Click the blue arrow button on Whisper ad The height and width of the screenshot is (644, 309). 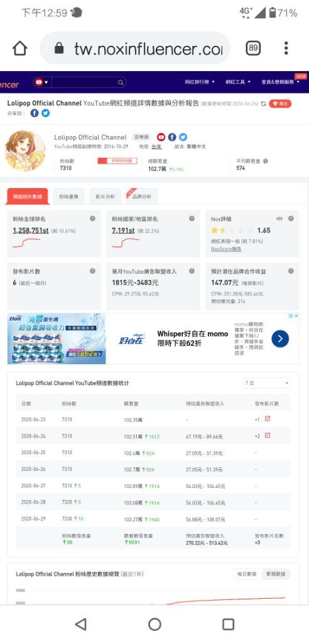click(x=280, y=339)
